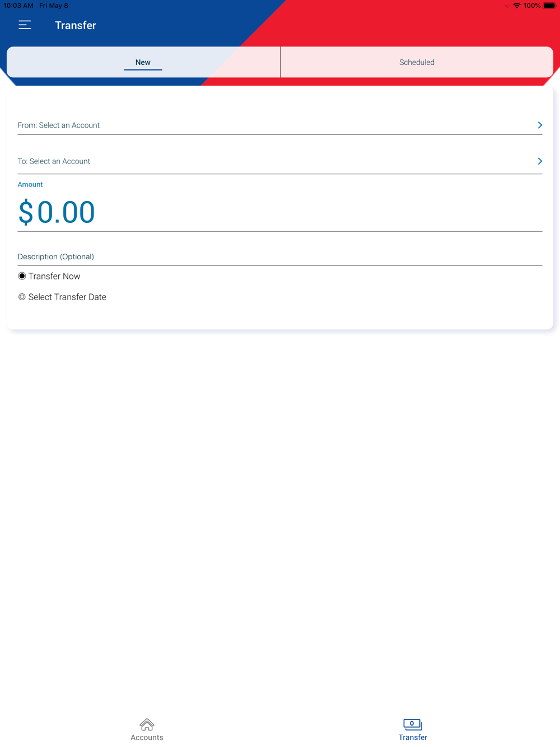
Task: Enable the Select Transfer Date option
Action: pyautogui.click(x=22, y=297)
